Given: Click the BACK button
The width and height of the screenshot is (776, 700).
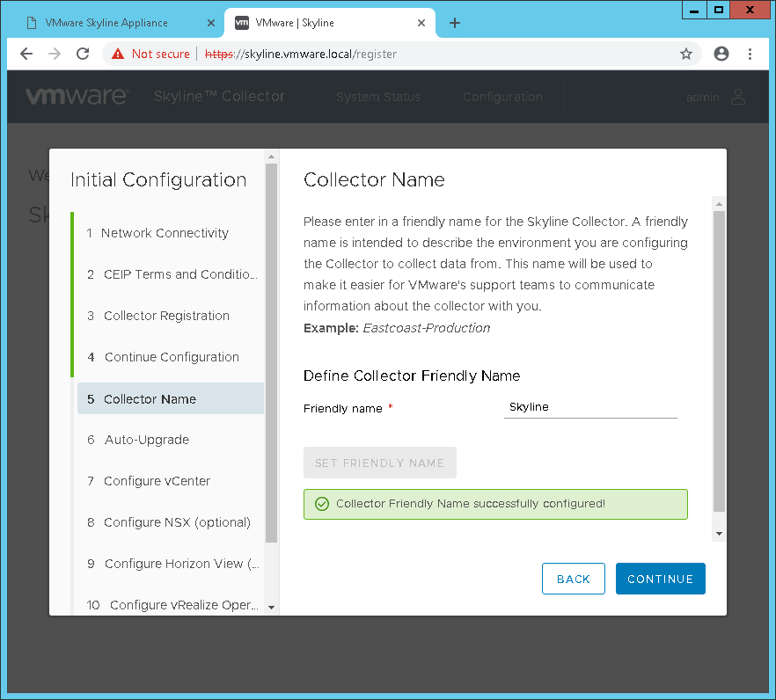Looking at the screenshot, I should click(573, 579).
